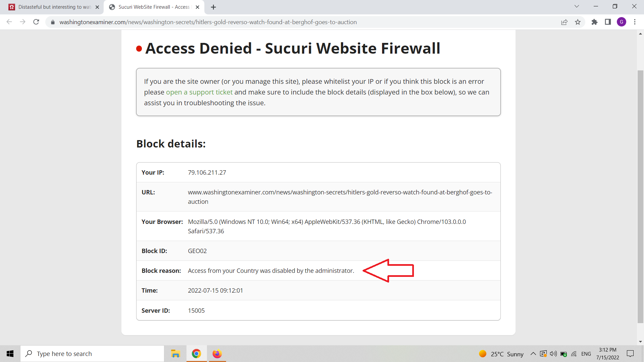Click the Windows taskbar search box
Image resolution: width=644 pixels, height=362 pixels.
click(92, 354)
